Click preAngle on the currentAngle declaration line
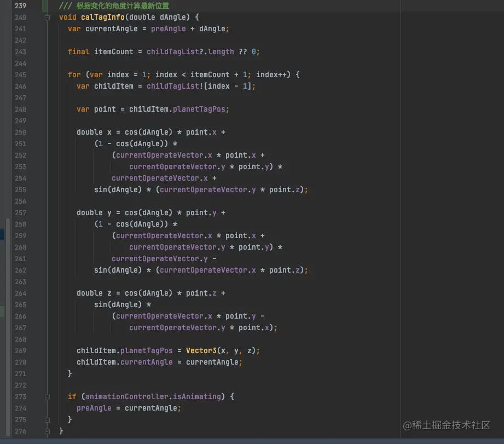 pyautogui.click(x=168, y=28)
